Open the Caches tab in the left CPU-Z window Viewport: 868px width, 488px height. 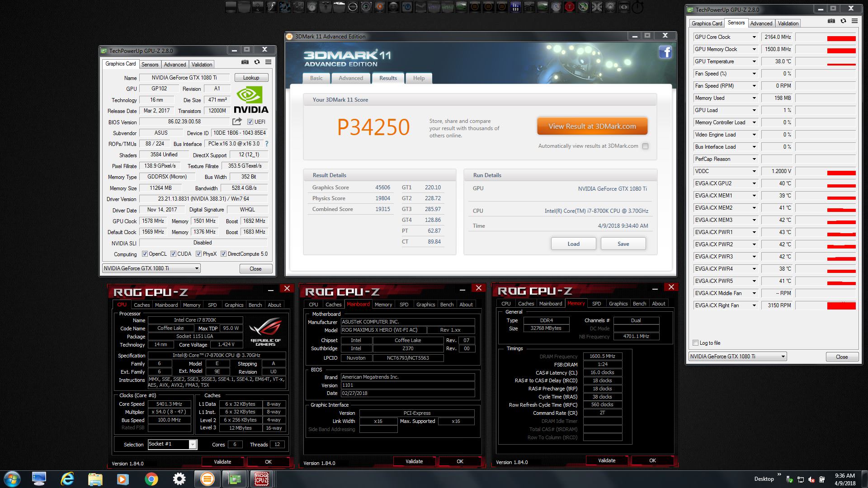[x=142, y=305]
